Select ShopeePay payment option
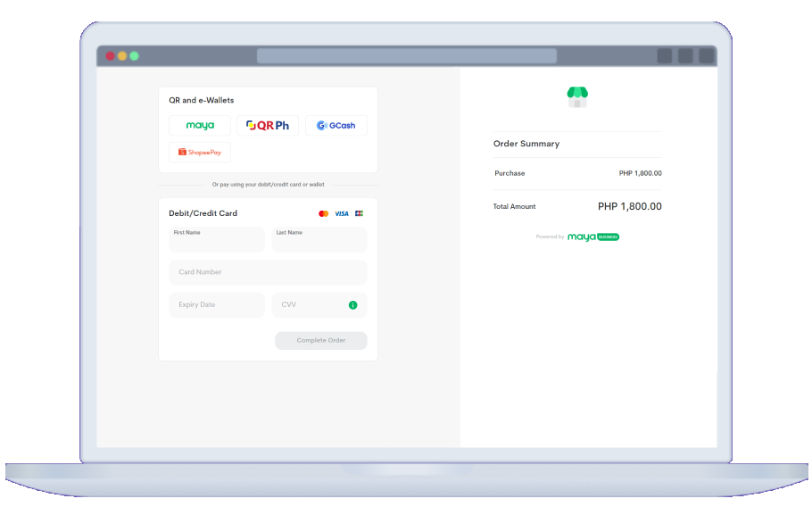812x507 pixels. point(200,153)
